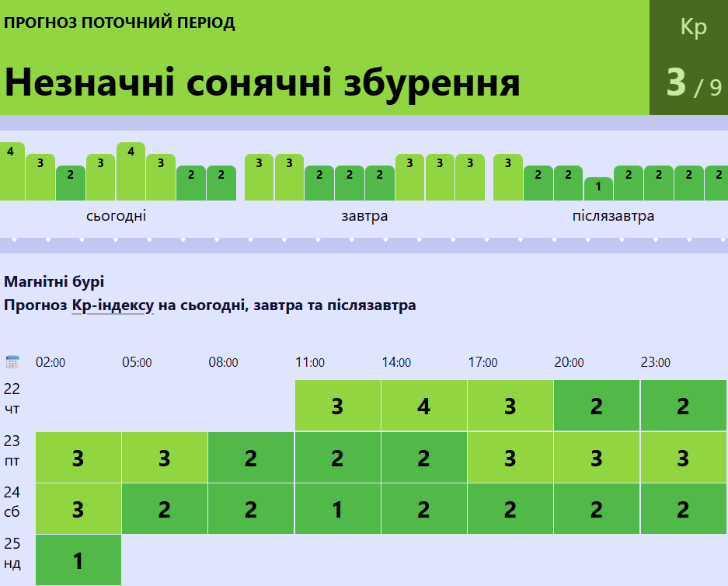Click the first bar of сьогодні showing 4
This screenshot has height=586, width=728.
(x=11, y=171)
